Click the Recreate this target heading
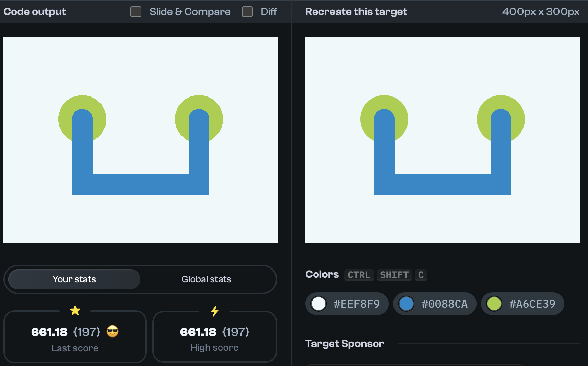The height and width of the screenshot is (366, 588). click(356, 12)
